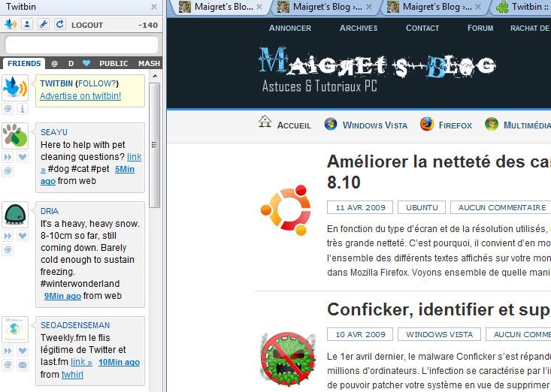Open Twitbin settings wrench icon
The width and height of the screenshot is (551, 392).
[x=44, y=24]
